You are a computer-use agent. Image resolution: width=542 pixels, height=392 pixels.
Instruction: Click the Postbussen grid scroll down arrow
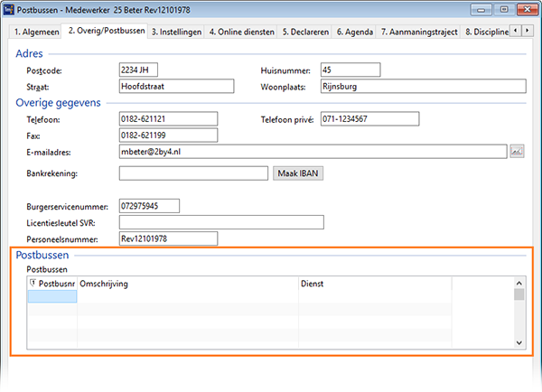click(x=519, y=342)
